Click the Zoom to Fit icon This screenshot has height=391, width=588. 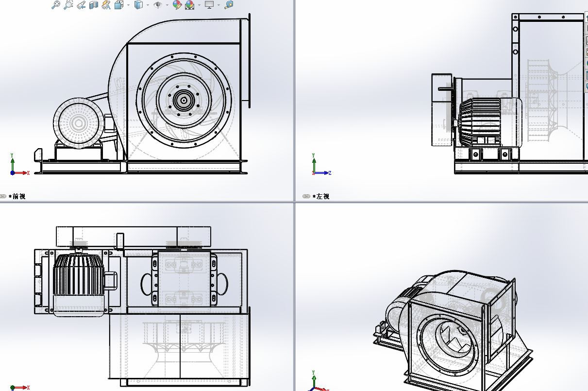56,5
